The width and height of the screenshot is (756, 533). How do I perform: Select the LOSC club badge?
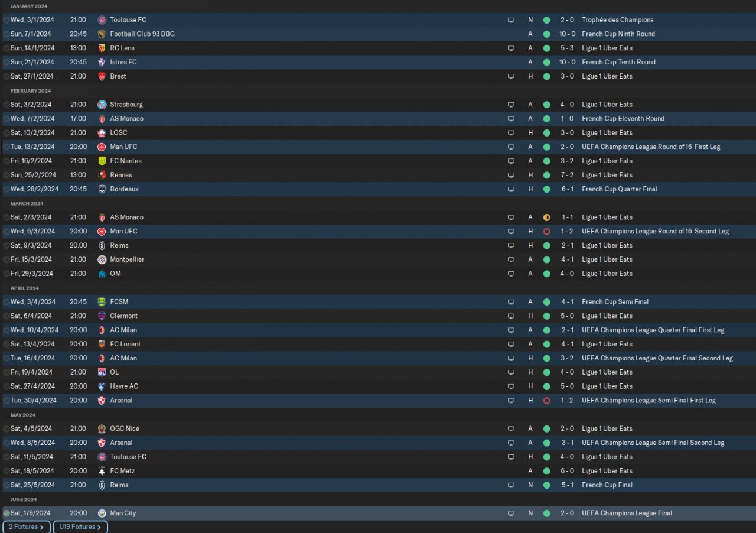(102, 133)
